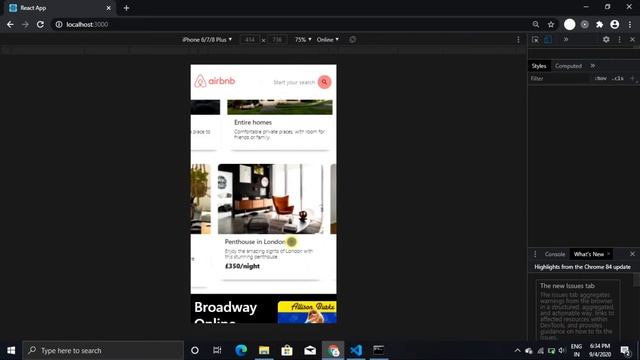Switch to the Styles tab

pyautogui.click(x=539, y=66)
